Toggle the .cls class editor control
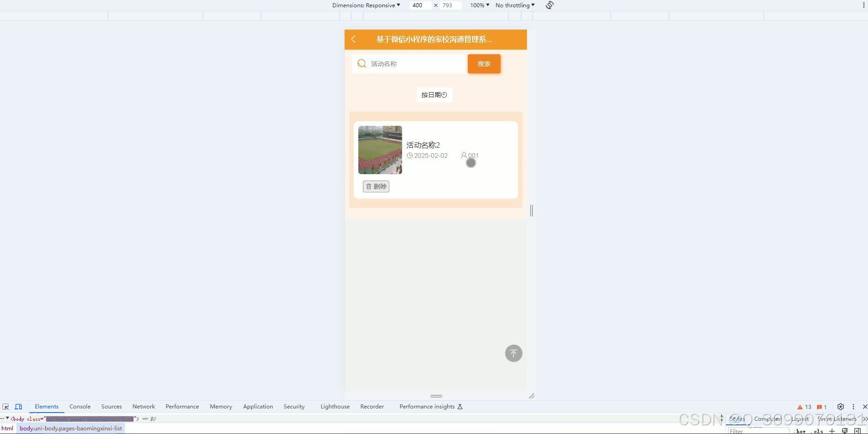The width and height of the screenshot is (868, 434). pyautogui.click(x=818, y=430)
